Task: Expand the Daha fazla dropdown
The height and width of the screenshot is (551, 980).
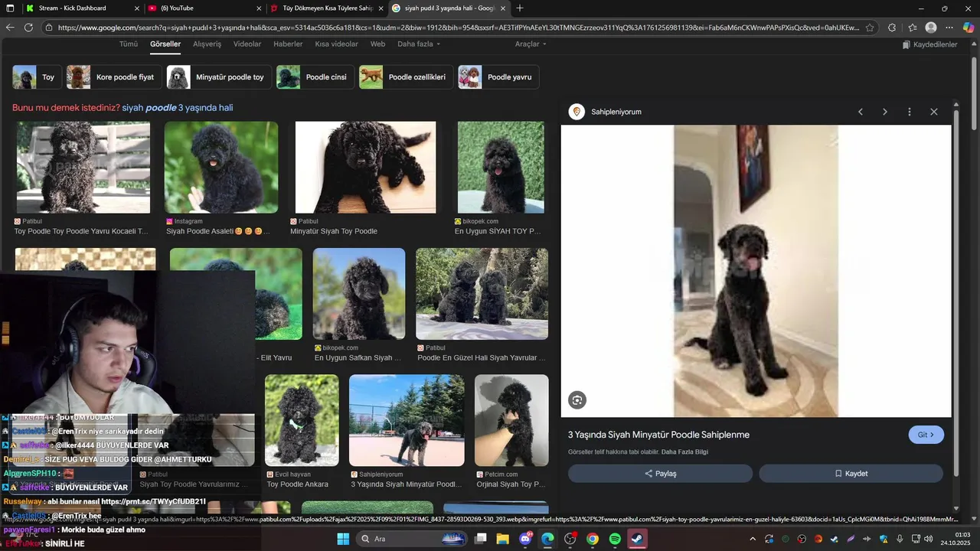Action: pyautogui.click(x=419, y=44)
